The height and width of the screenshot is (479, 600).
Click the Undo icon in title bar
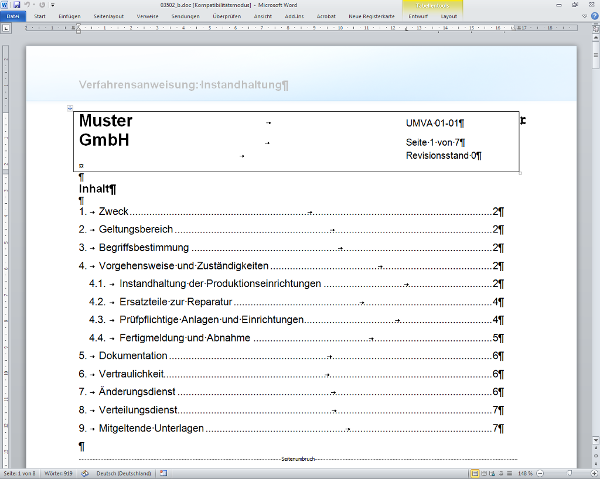pos(27,5)
